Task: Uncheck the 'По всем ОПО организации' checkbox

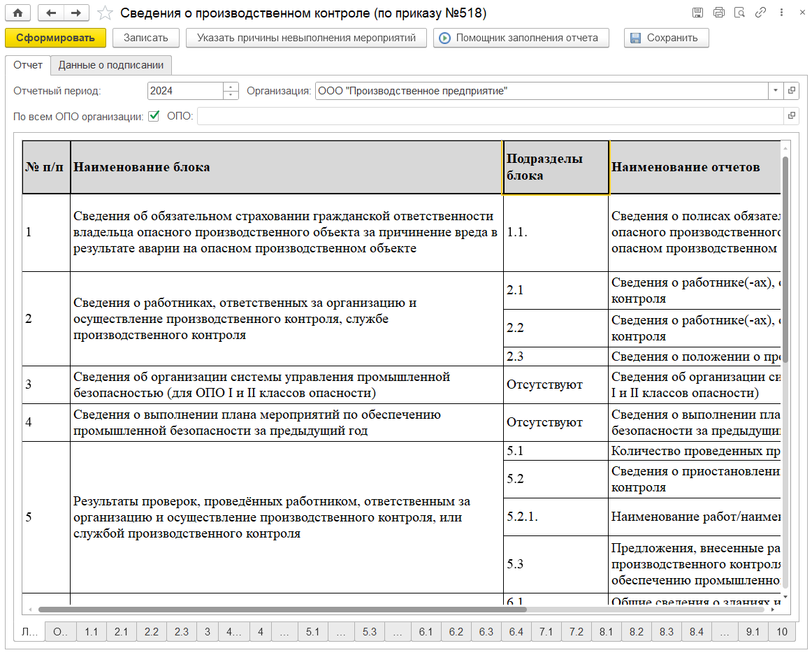Action: point(154,116)
